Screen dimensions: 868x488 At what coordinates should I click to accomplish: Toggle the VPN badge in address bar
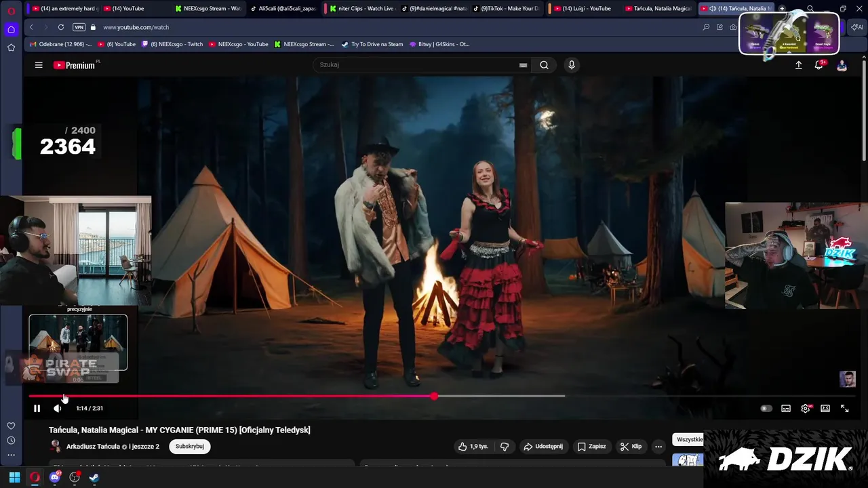click(79, 27)
